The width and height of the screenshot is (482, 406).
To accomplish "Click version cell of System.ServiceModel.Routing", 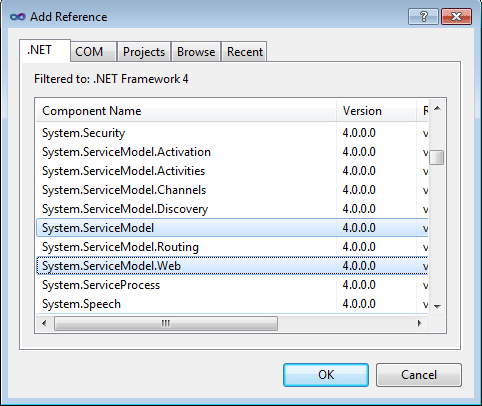I will click(359, 247).
